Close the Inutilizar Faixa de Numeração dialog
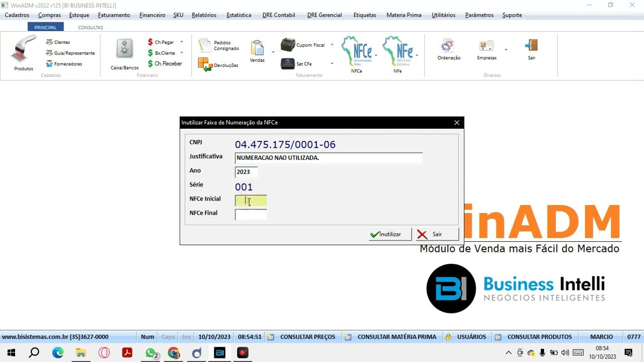 tap(457, 123)
